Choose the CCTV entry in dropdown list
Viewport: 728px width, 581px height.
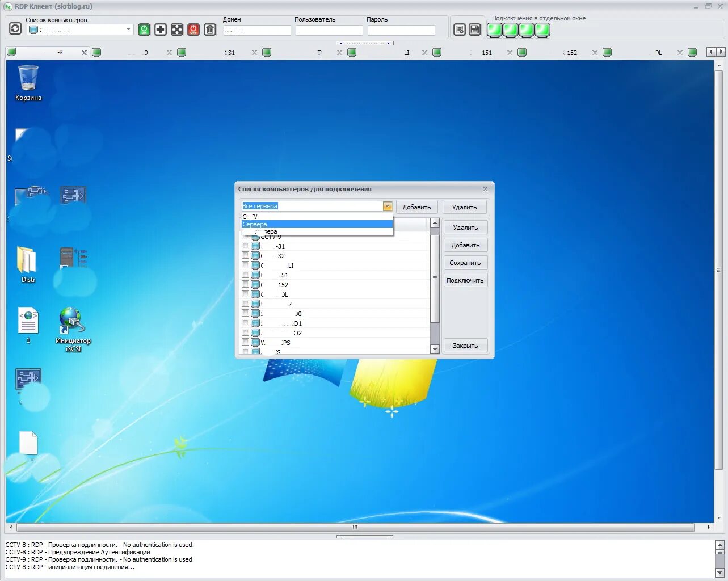point(317,217)
